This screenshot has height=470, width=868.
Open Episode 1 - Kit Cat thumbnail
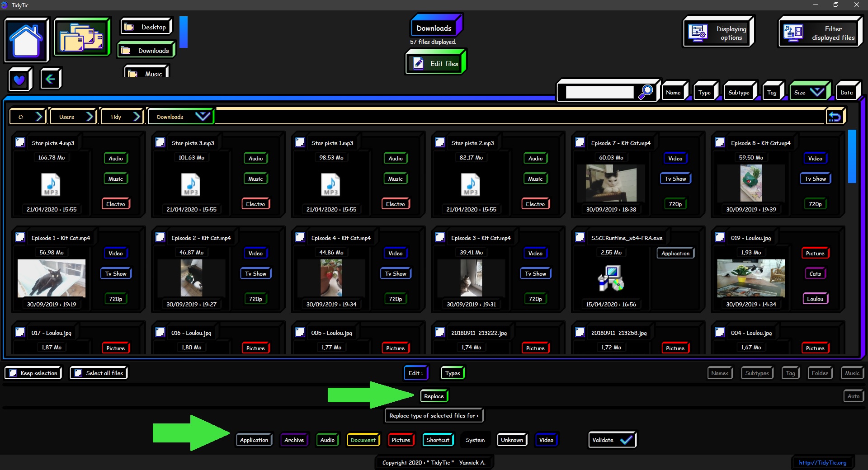pyautogui.click(x=51, y=278)
